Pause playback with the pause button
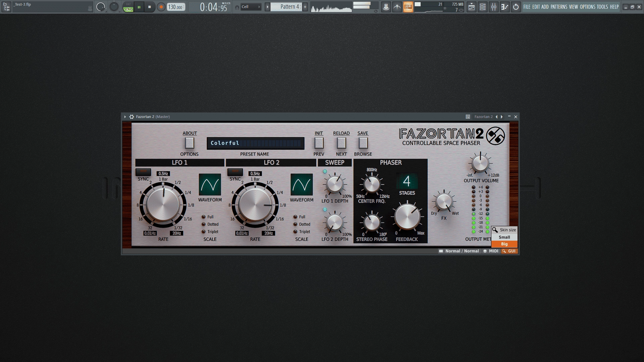Viewport: 644px width, 362px height. 139,7
